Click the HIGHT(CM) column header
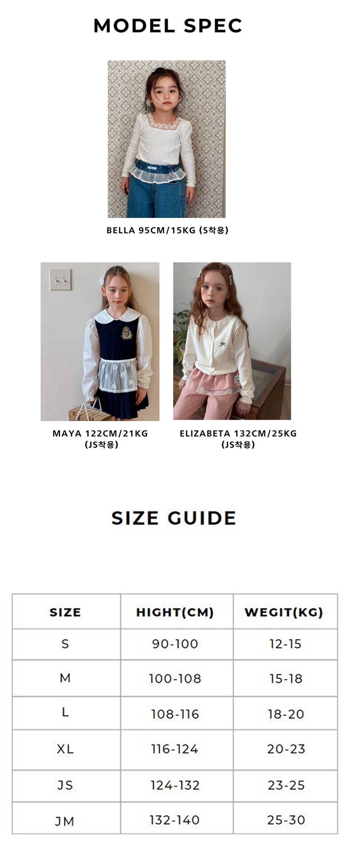 click(x=175, y=612)
